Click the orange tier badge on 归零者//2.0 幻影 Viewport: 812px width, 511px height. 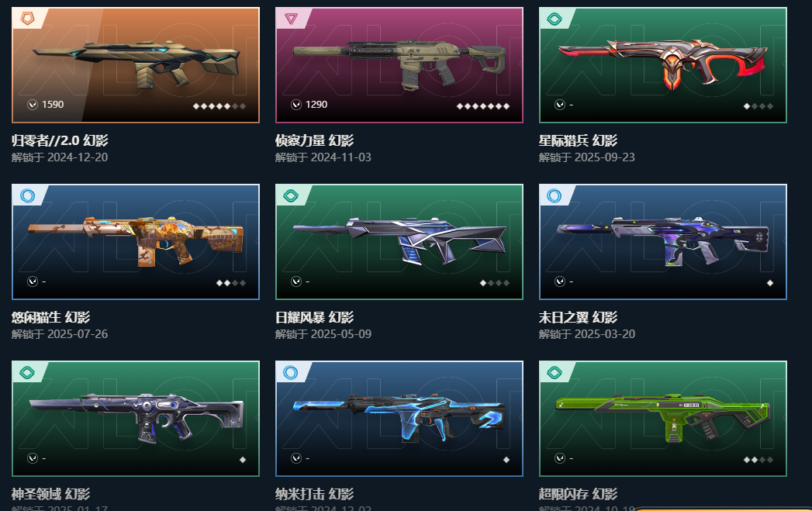click(27, 19)
